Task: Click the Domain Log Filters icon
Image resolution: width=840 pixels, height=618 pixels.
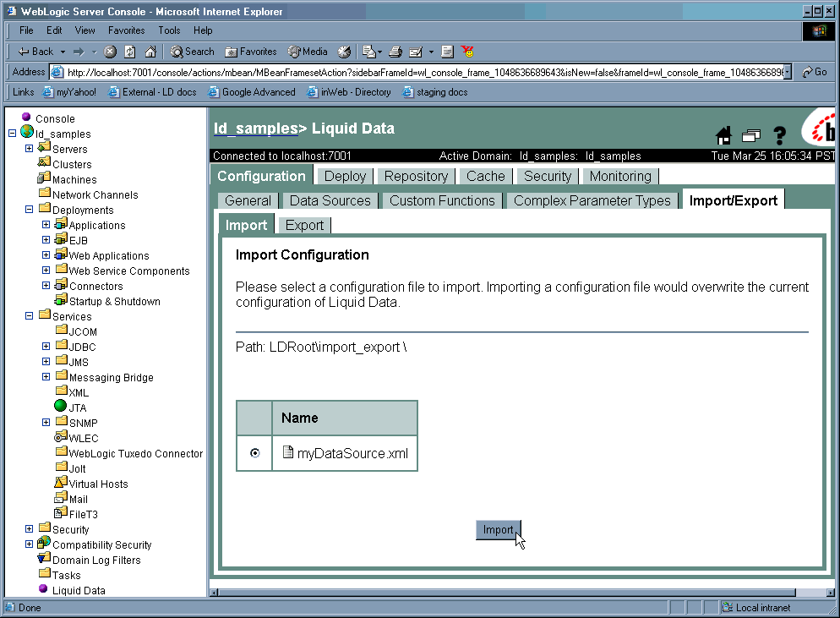Action: point(44,558)
